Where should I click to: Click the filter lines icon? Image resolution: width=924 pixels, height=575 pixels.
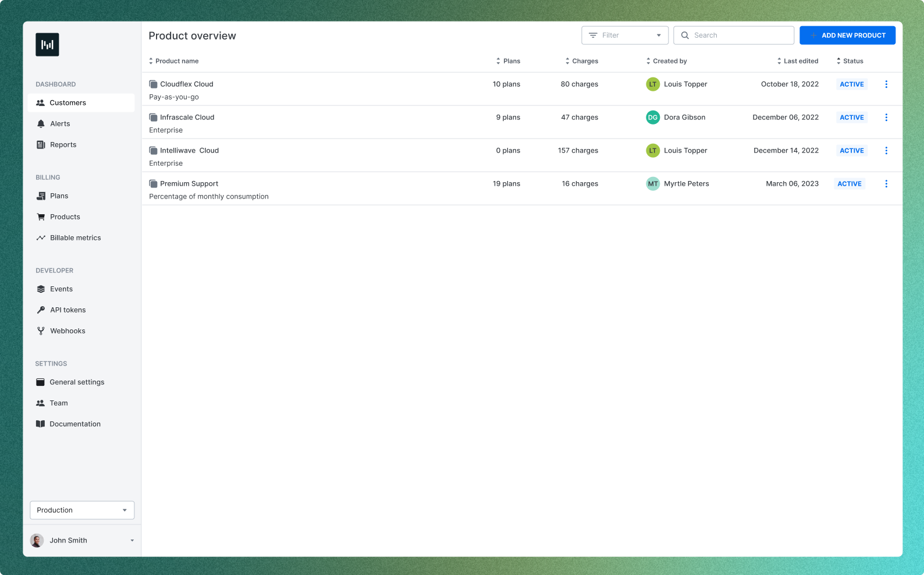[593, 36]
